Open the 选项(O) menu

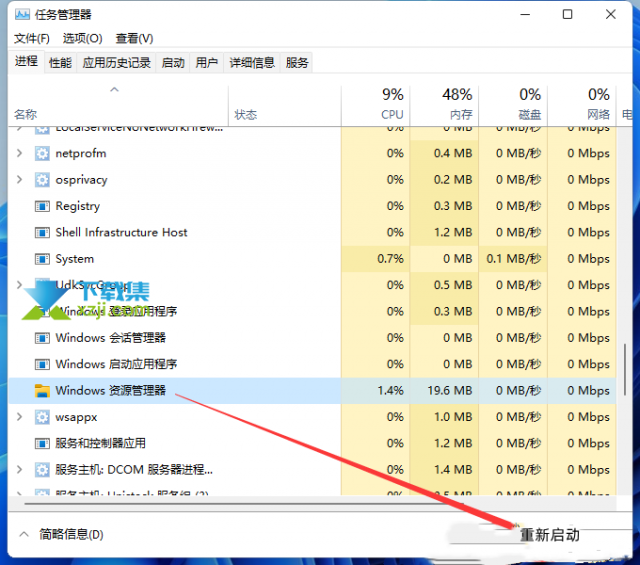pyautogui.click(x=82, y=38)
